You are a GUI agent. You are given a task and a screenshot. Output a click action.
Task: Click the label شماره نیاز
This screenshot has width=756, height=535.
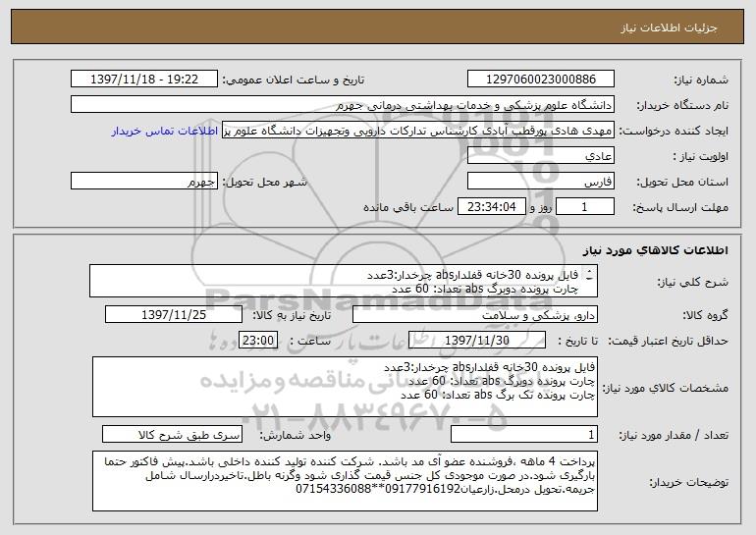pyautogui.click(x=701, y=80)
